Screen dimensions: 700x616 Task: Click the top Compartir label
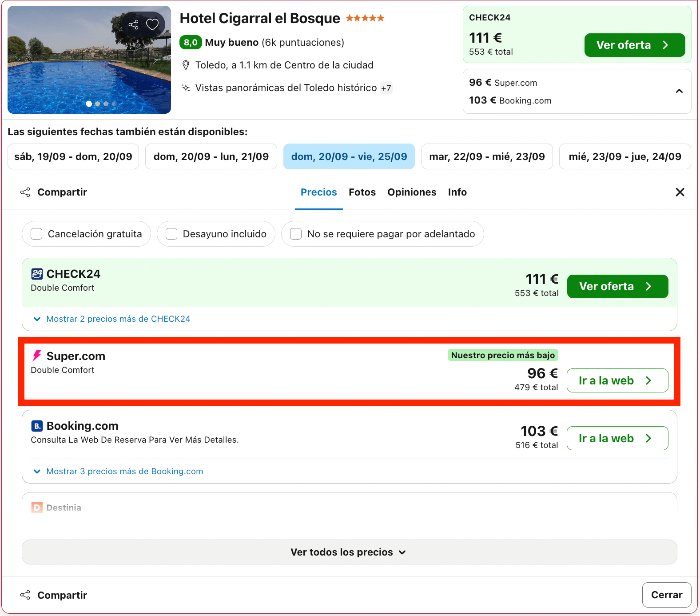pyautogui.click(x=62, y=192)
